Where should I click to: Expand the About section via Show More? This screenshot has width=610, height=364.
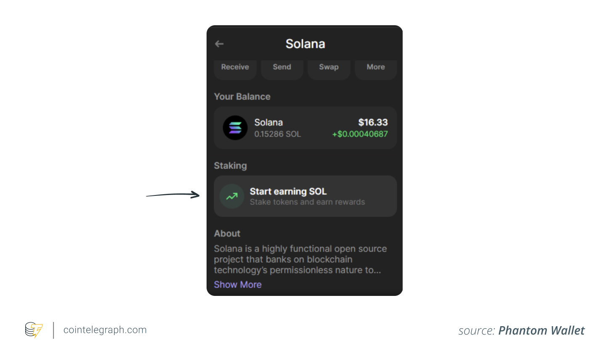(238, 285)
